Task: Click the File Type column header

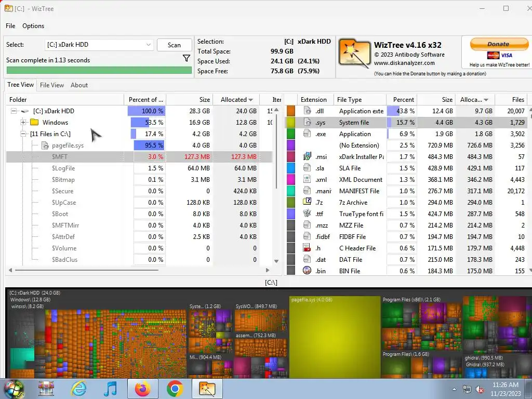Action: pyautogui.click(x=360, y=99)
